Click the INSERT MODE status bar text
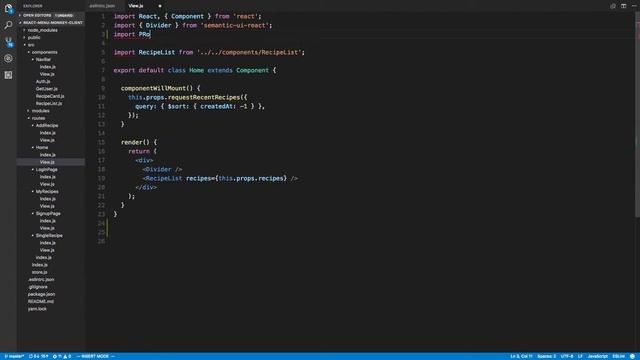The width and height of the screenshot is (640, 360). click(x=95, y=356)
